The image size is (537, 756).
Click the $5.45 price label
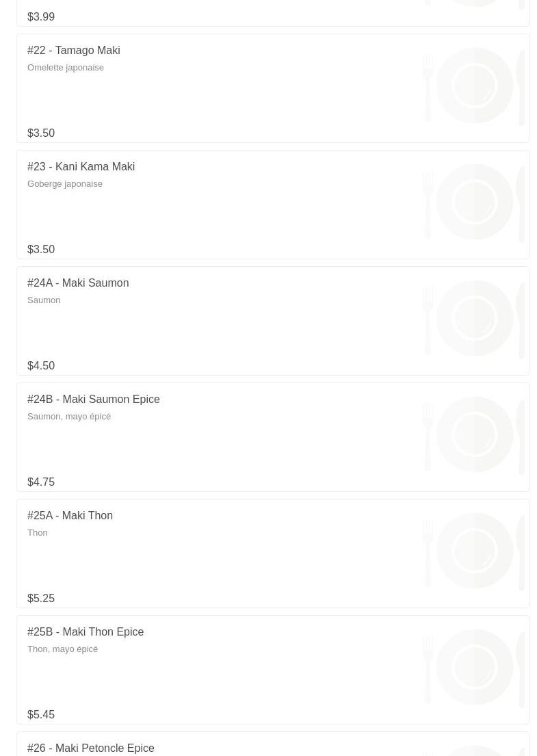41,715
